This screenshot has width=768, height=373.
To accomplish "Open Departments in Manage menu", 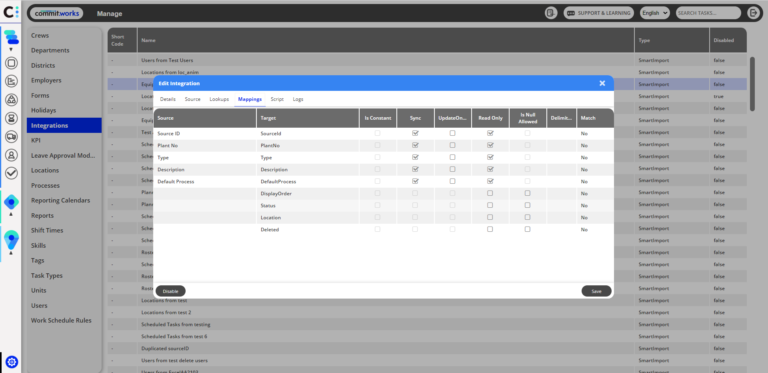I will (x=64, y=50).
